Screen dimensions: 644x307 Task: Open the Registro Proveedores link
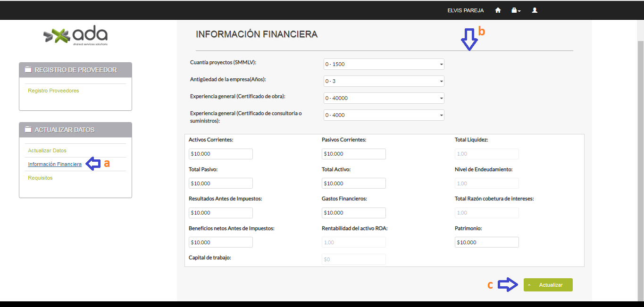(53, 91)
